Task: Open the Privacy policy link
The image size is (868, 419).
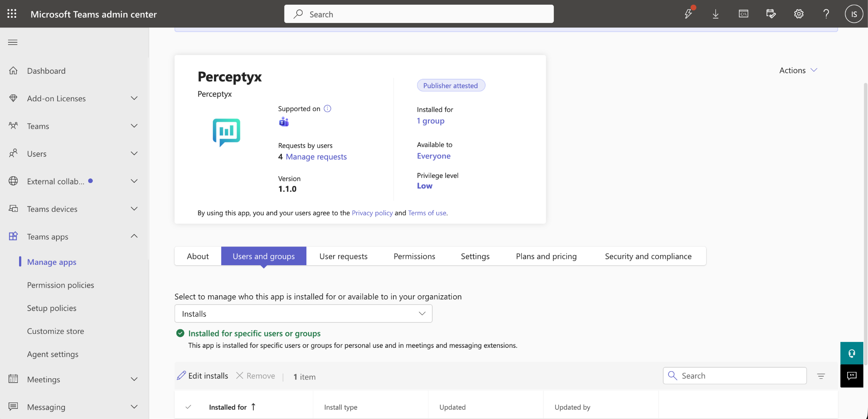Action: click(x=372, y=213)
